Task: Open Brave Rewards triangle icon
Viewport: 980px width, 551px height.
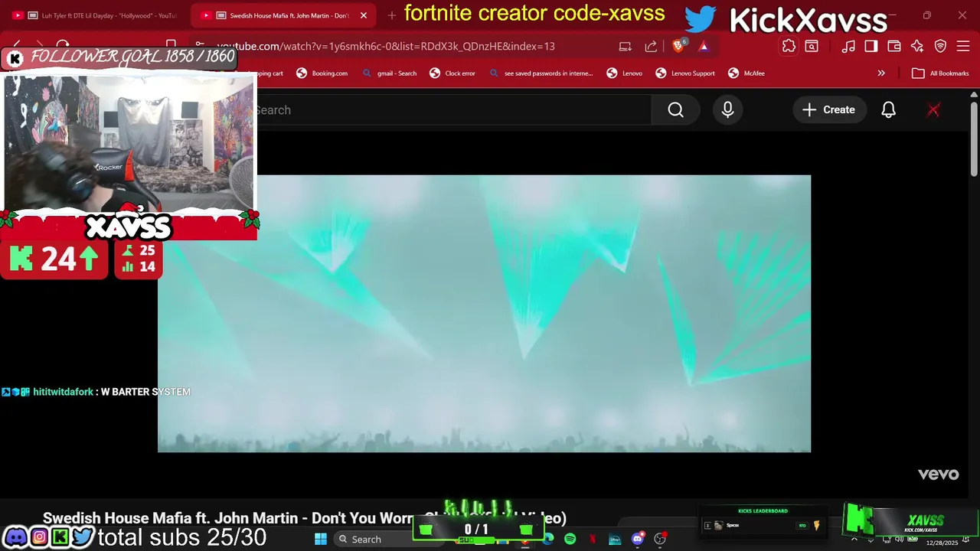Action: pyautogui.click(x=704, y=46)
